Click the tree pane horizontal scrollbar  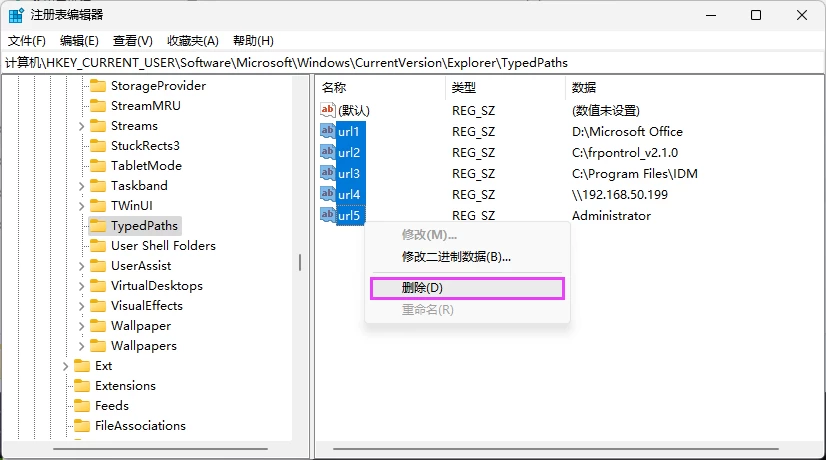pyautogui.click(x=160, y=449)
